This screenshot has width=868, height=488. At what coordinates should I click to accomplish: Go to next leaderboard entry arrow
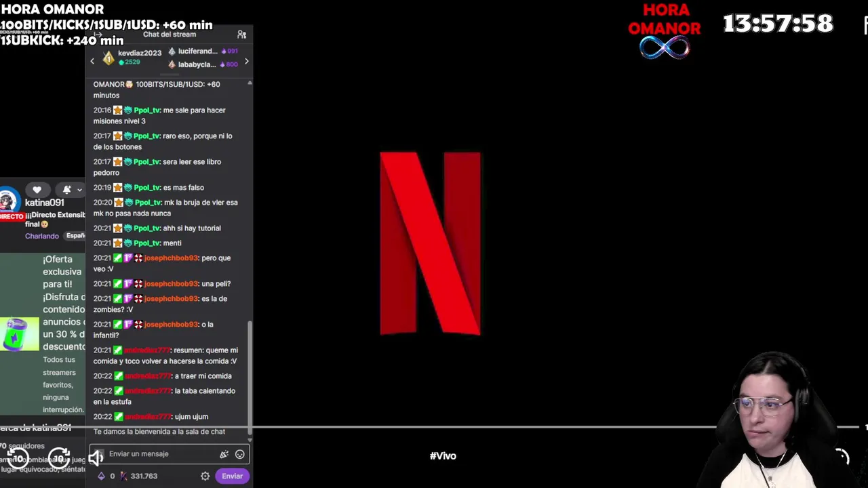coord(246,62)
